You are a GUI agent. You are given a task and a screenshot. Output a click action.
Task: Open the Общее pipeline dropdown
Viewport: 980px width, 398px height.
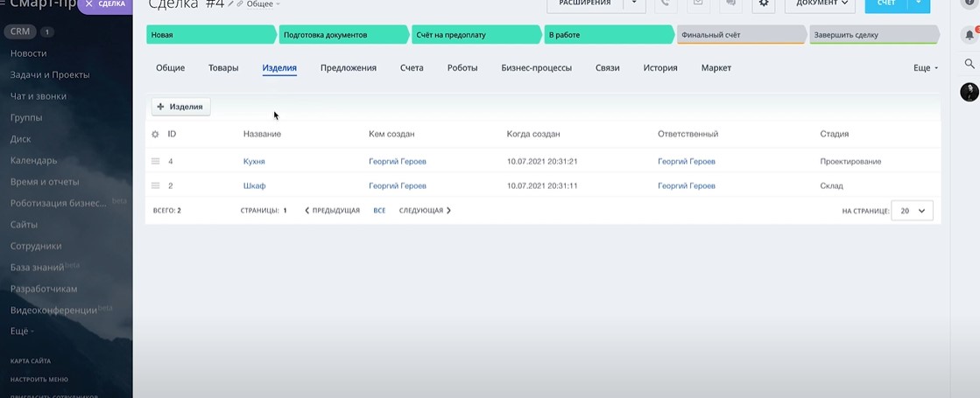pos(263,4)
